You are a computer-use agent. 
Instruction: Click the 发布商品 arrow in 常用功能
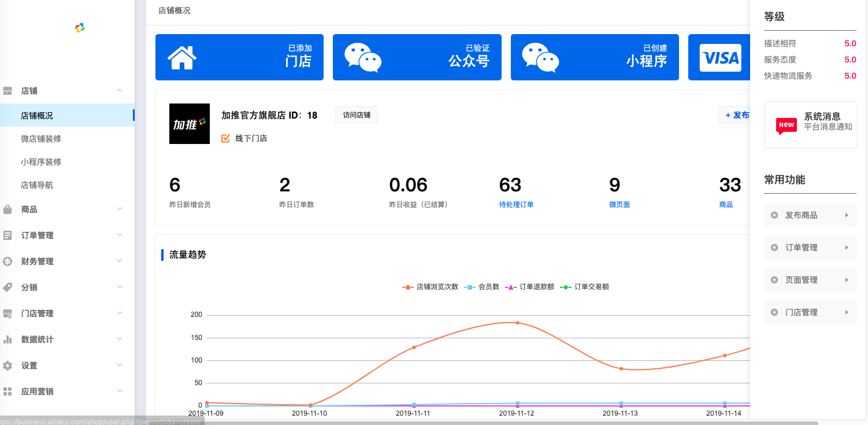click(x=847, y=215)
